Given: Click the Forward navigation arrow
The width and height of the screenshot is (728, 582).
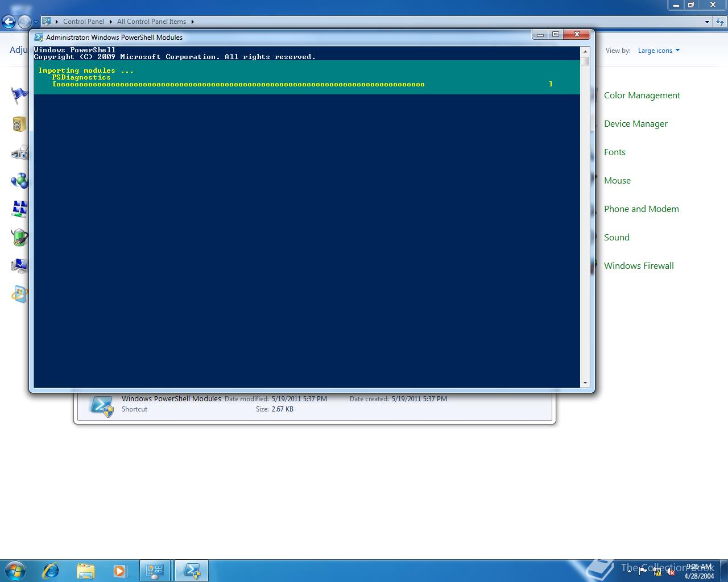Looking at the screenshot, I should point(24,22).
